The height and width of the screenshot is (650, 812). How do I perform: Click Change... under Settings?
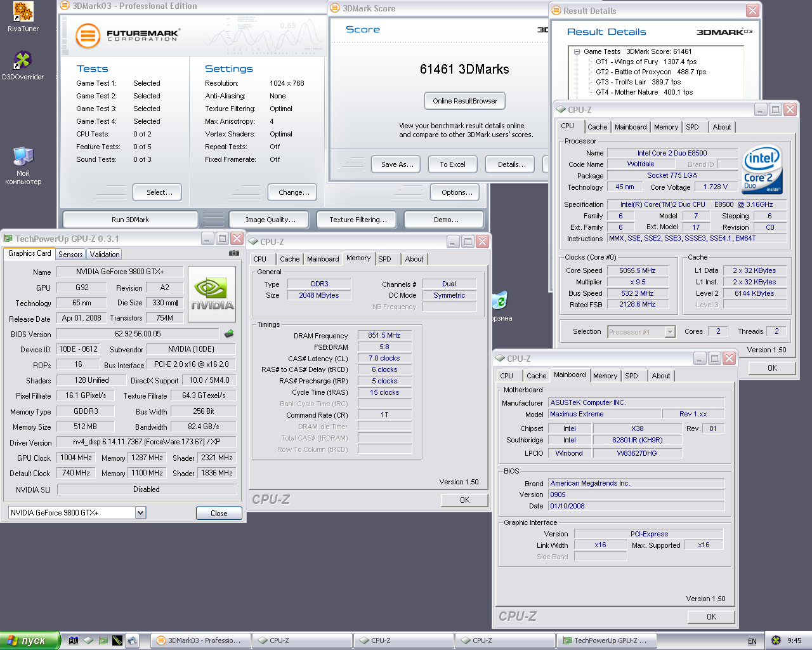pyautogui.click(x=294, y=192)
